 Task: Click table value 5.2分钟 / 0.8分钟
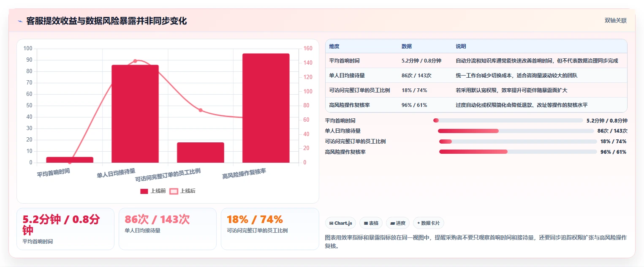pos(421,61)
